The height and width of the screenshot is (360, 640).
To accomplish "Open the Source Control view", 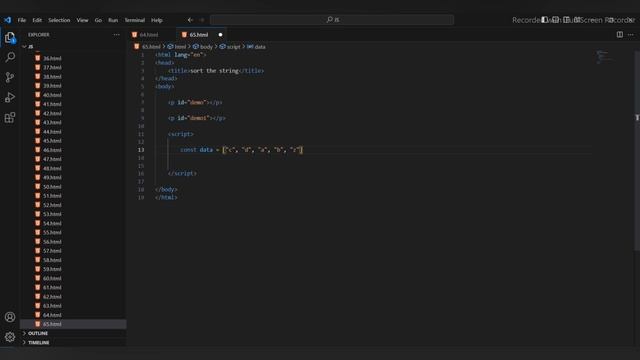I will 10,77.
